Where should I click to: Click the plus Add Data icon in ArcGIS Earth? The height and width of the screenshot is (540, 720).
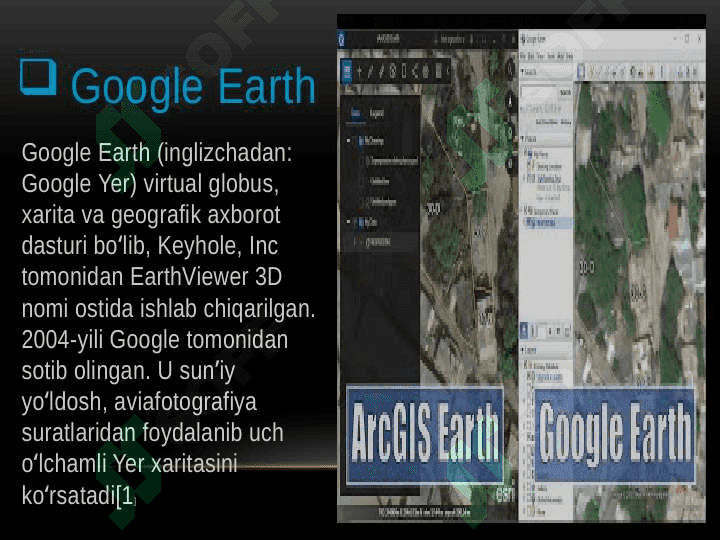[x=360, y=71]
